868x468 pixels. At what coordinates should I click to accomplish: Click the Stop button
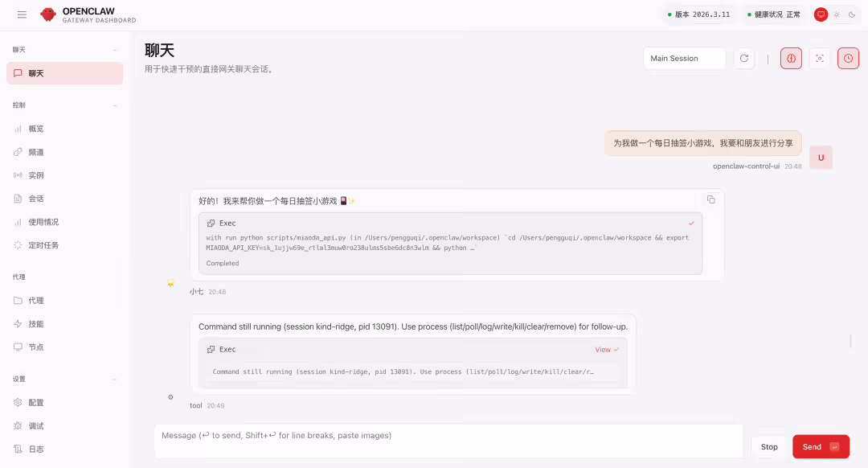click(769, 446)
